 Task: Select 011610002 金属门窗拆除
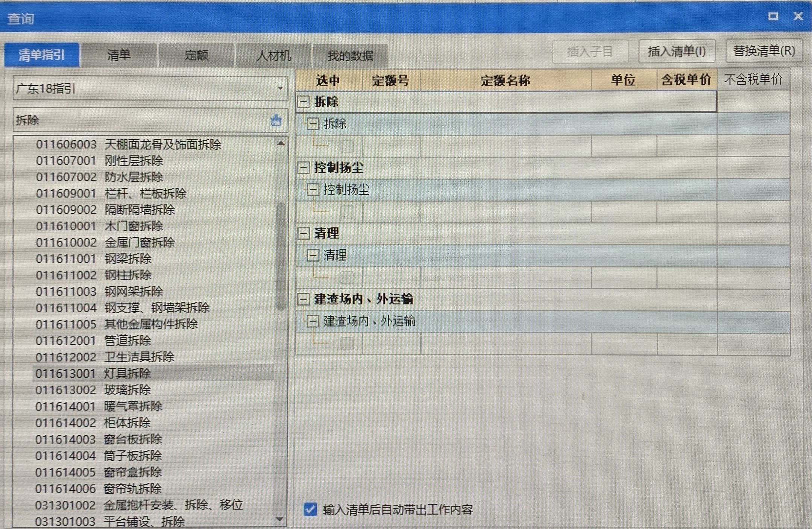point(105,242)
